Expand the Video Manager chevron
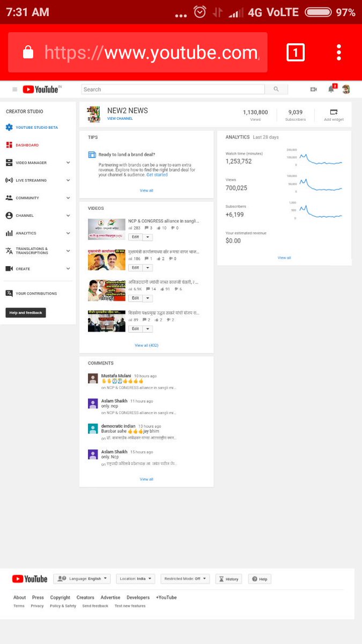Screen dimensions: 362x644 pyautogui.click(x=68, y=163)
